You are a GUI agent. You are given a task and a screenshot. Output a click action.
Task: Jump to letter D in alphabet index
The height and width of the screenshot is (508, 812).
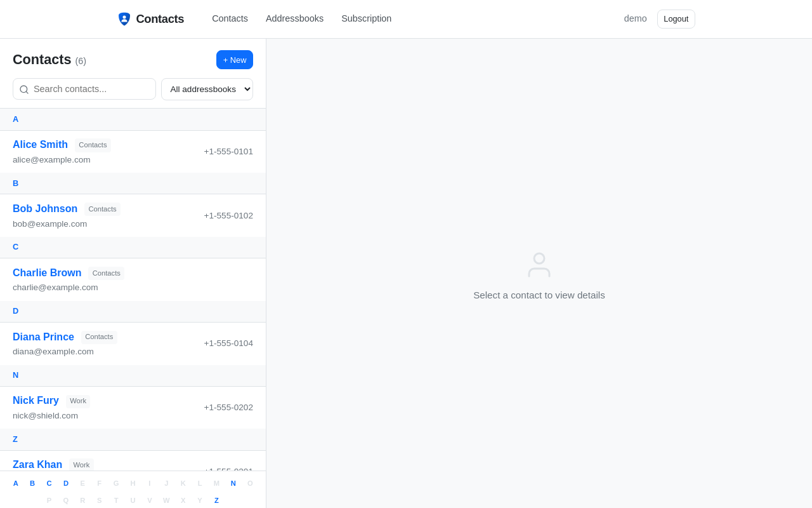pos(66,483)
